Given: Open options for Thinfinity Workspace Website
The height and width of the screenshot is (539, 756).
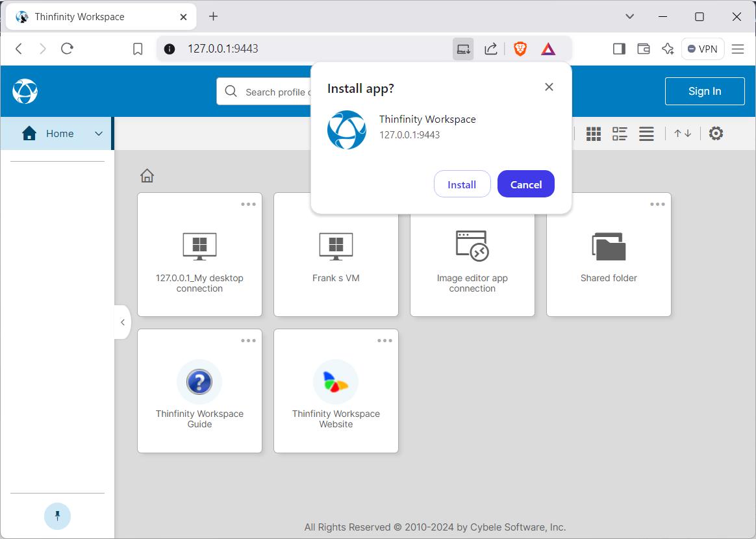Looking at the screenshot, I should 384,341.
